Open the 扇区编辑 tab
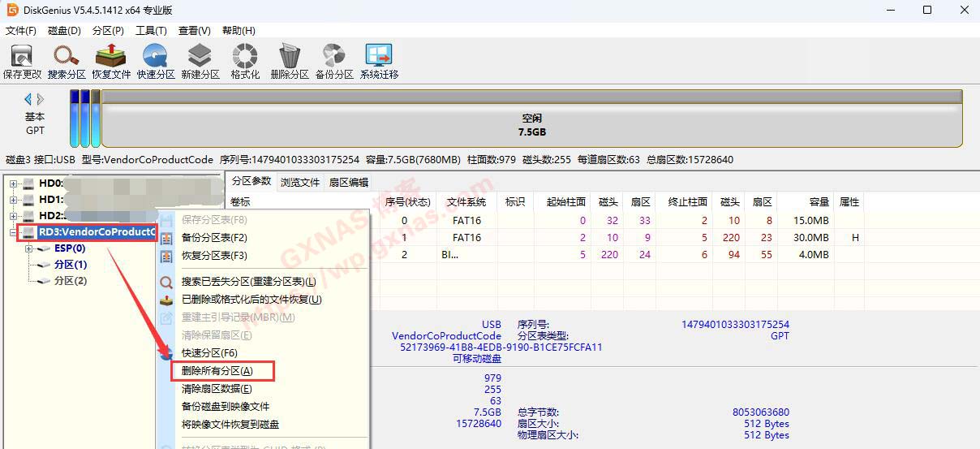The height and width of the screenshot is (449, 980). tap(348, 182)
